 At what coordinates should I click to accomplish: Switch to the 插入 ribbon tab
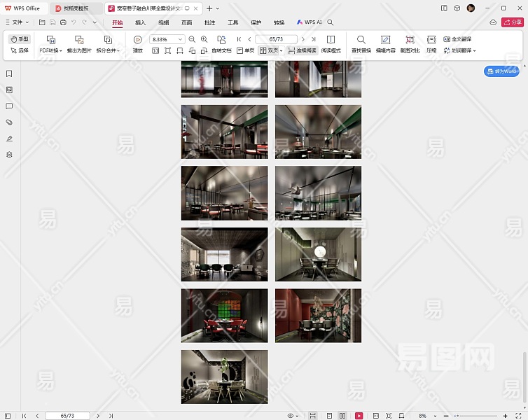pyautogui.click(x=140, y=22)
